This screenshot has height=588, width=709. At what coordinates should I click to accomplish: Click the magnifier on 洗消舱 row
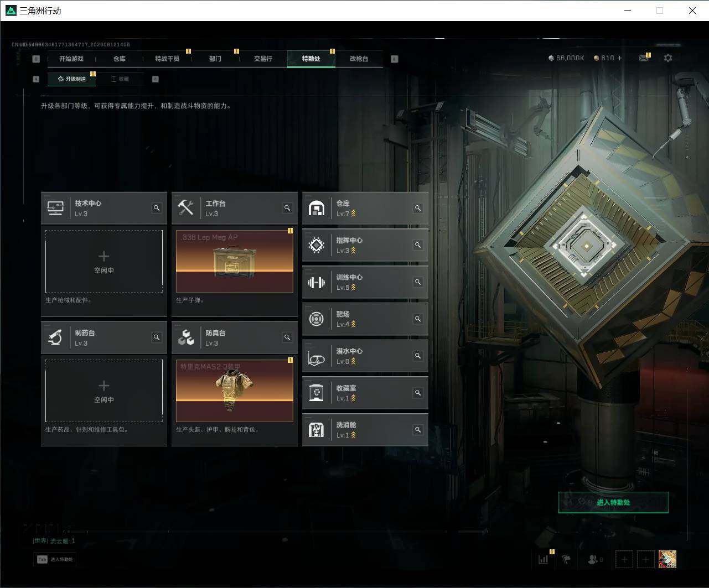(x=418, y=430)
